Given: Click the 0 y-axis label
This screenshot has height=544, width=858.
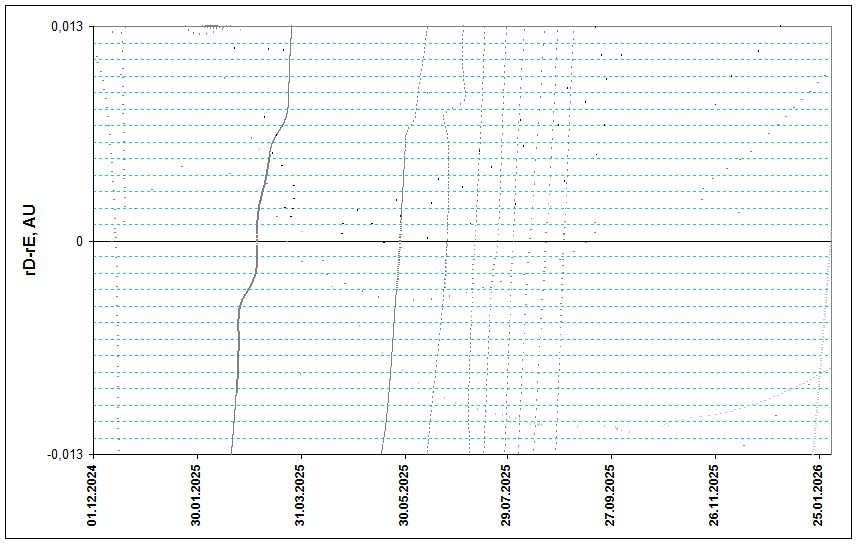Looking at the screenshot, I should pos(80,241).
